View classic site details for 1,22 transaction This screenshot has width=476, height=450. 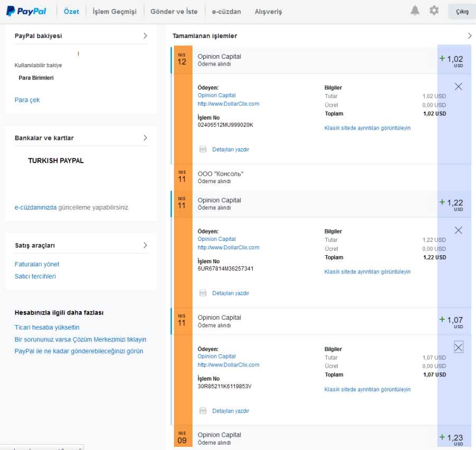tap(368, 272)
